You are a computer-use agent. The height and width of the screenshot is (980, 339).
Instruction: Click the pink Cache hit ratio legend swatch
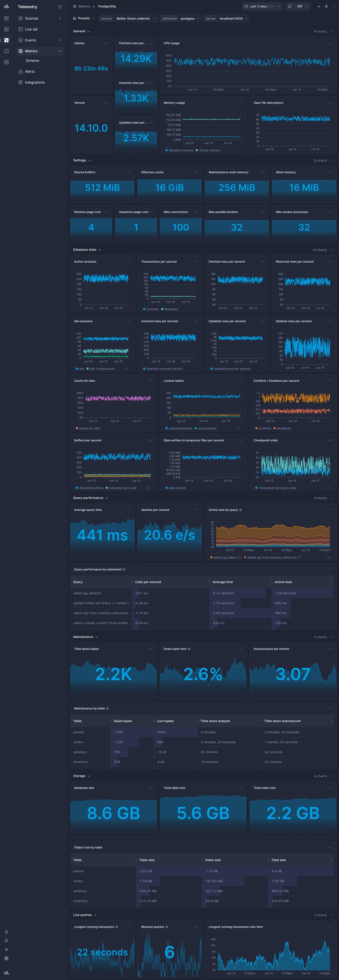(77, 428)
